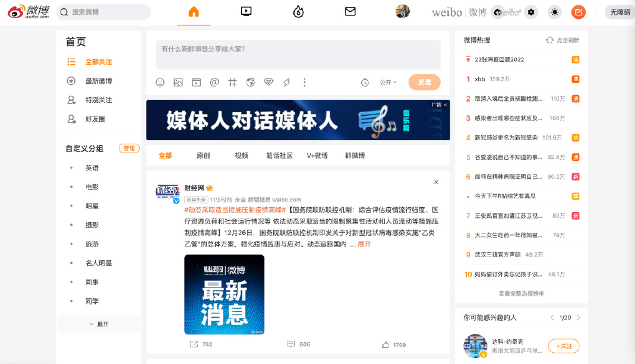Click the image upload icon

178,83
